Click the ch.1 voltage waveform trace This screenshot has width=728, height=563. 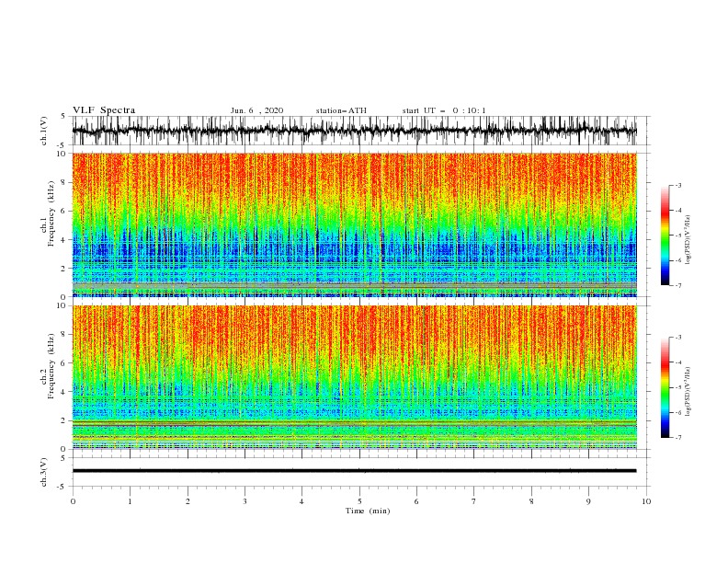tap(354, 131)
